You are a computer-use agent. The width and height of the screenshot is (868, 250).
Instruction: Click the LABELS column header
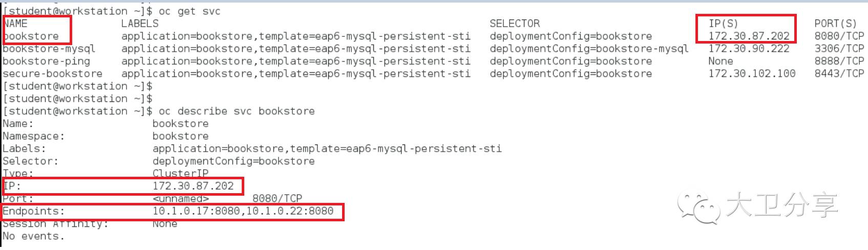coord(140,24)
